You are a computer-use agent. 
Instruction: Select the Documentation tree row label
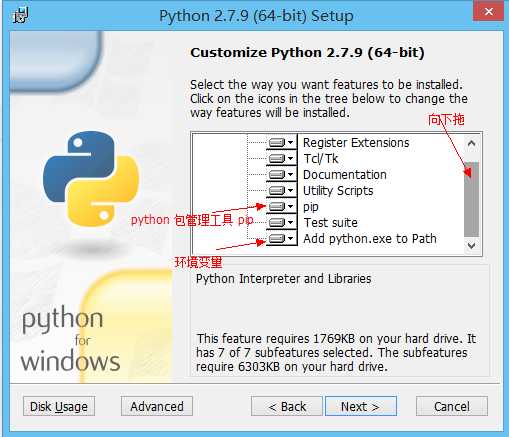(x=345, y=175)
